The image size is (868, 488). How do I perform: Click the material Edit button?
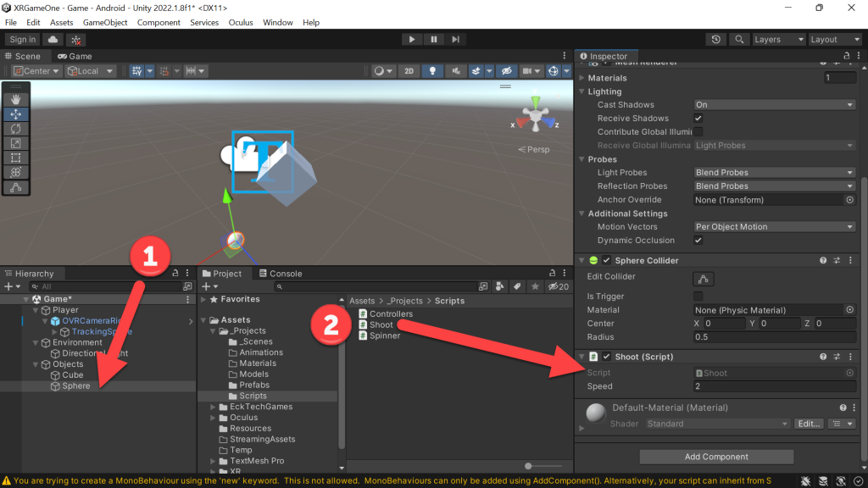[809, 424]
